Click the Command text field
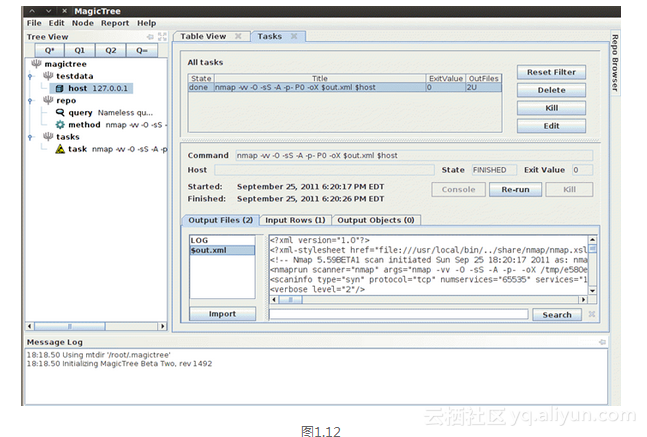 click(414, 156)
